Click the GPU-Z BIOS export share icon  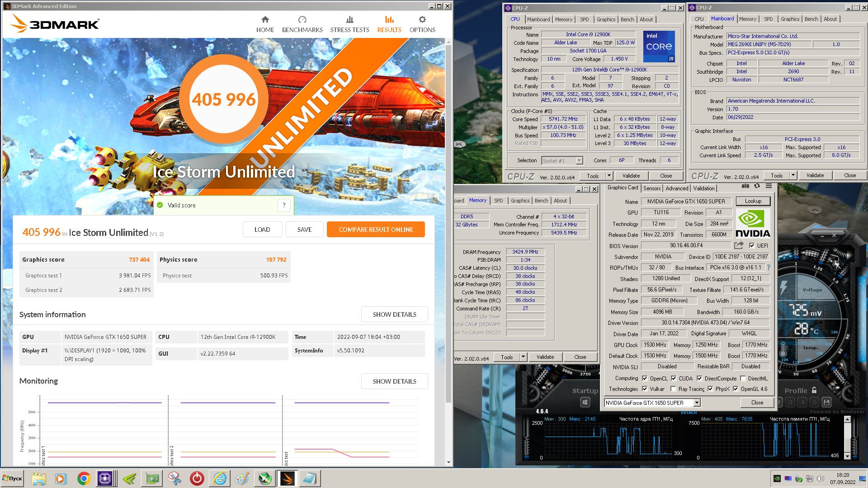pos(739,245)
